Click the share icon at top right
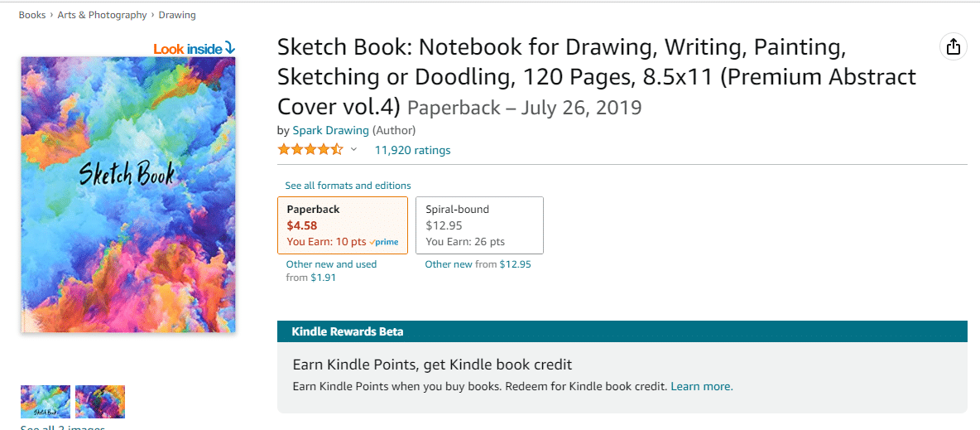Image resolution: width=980 pixels, height=430 pixels. click(x=953, y=47)
